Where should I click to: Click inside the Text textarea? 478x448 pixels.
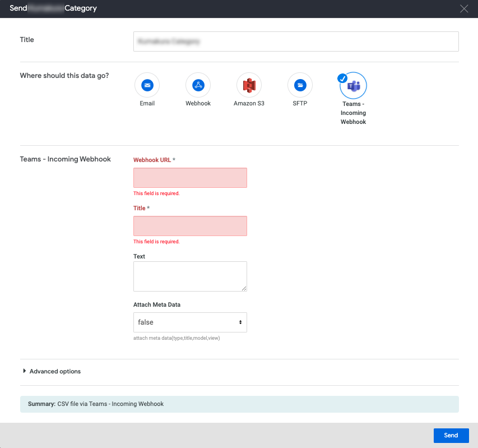click(x=190, y=276)
